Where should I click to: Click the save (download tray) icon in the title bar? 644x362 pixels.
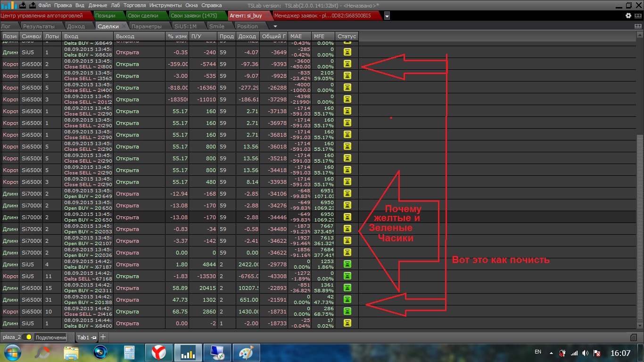[x=23, y=5]
